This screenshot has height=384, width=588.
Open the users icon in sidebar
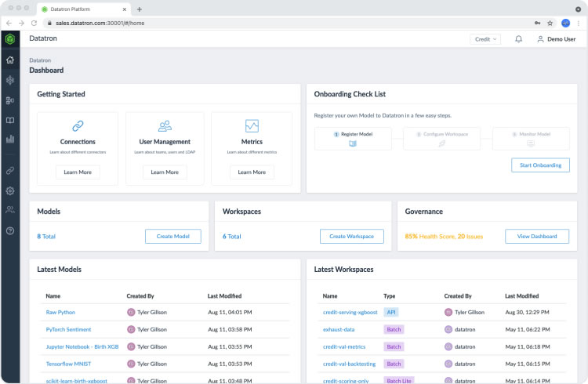point(10,209)
